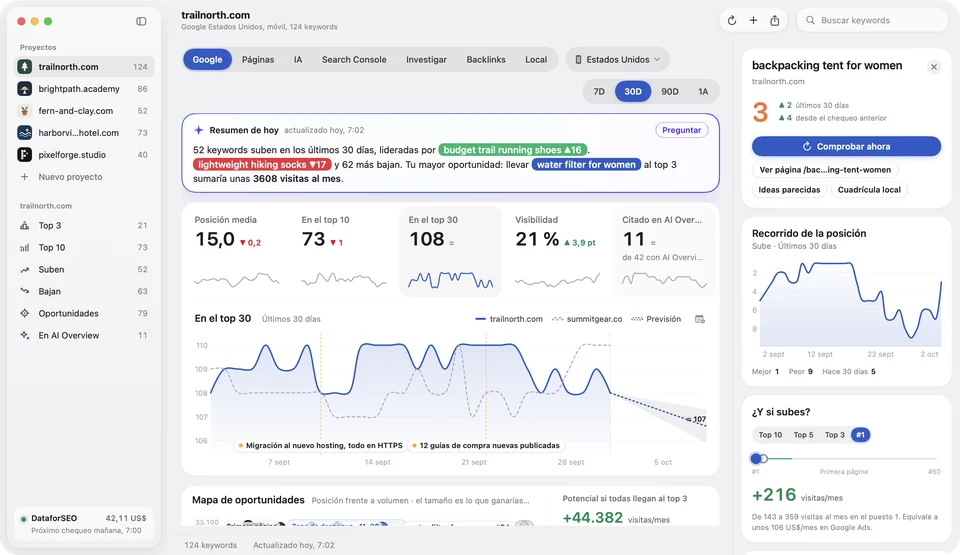Select the Posición media metric card
This screenshot has width=960, height=555.
coord(237,252)
